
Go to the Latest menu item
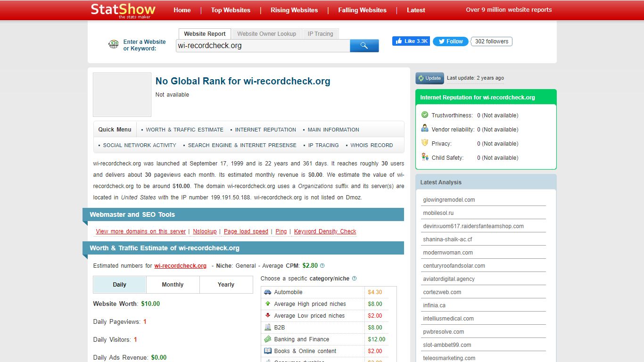tap(416, 10)
